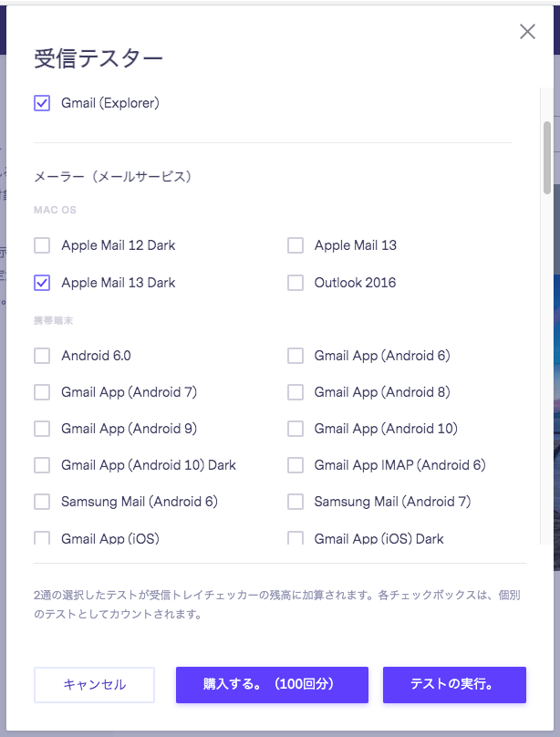Click the キャンセル button
The width and height of the screenshot is (560, 737).
(94, 685)
